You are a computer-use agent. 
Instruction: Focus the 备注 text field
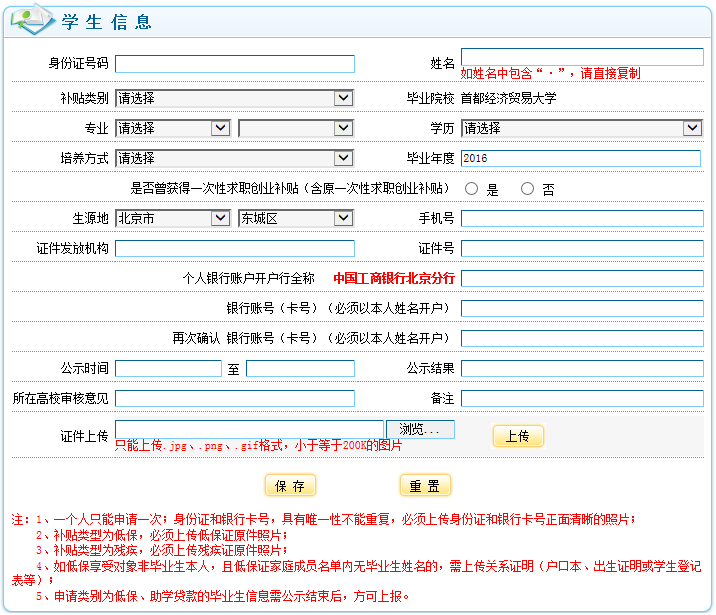[581, 398]
